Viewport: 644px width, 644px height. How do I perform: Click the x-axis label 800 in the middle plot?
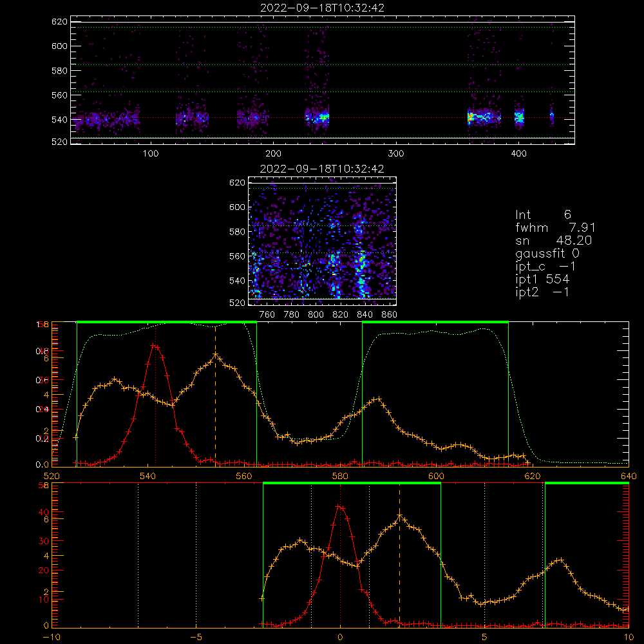(316, 315)
